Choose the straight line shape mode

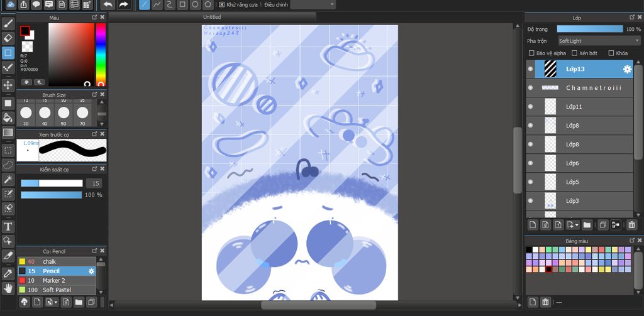point(144,4)
